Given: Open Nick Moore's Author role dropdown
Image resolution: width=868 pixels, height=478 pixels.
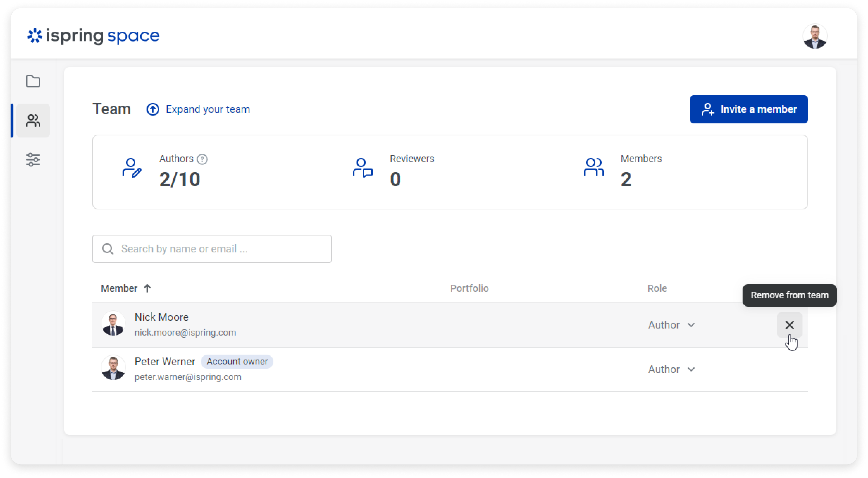Looking at the screenshot, I should [671, 325].
